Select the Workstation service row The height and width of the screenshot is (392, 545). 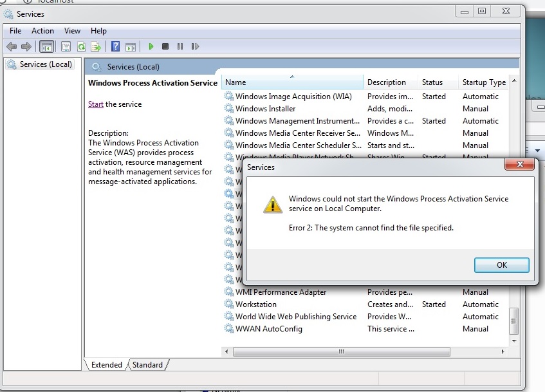pos(365,304)
